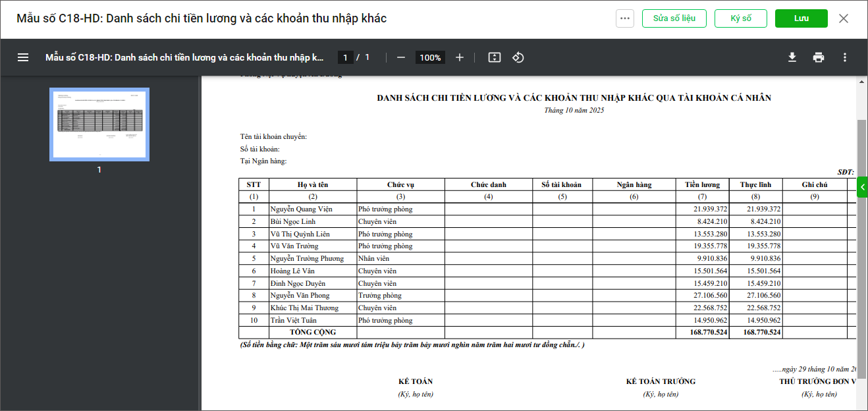Image resolution: width=868 pixels, height=411 pixels.
Task: Click the Ký số button
Action: tap(741, 18)
